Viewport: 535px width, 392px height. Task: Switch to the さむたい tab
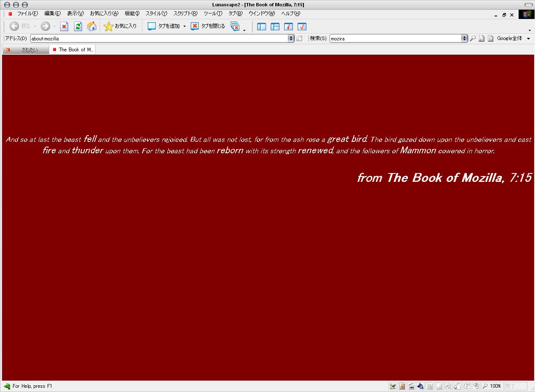pyautogui.click(x=26, y=50)
